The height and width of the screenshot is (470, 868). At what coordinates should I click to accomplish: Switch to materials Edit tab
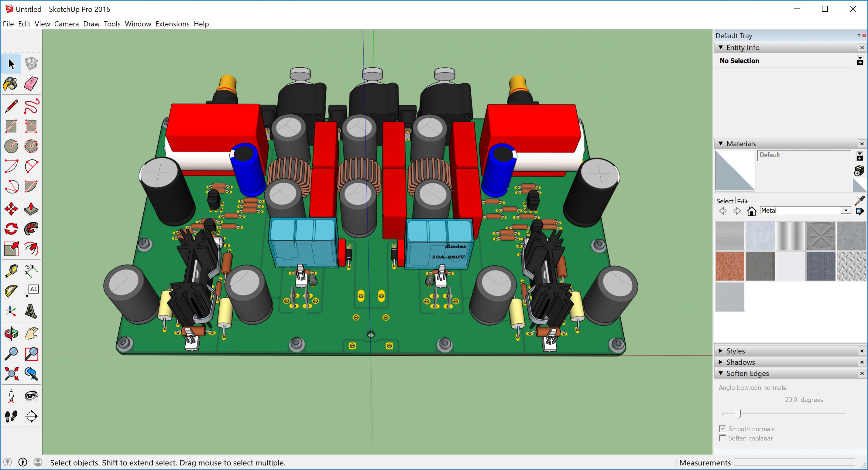point(742,201)
